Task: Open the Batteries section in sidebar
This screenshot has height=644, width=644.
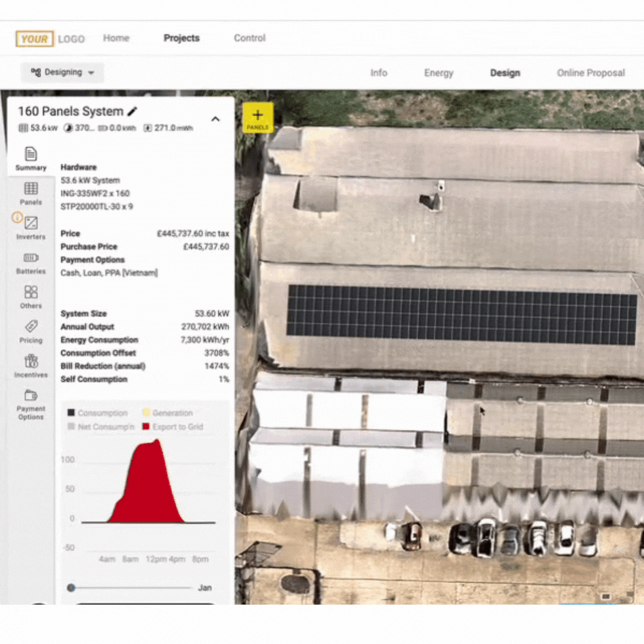Action: tap(31, 263)
